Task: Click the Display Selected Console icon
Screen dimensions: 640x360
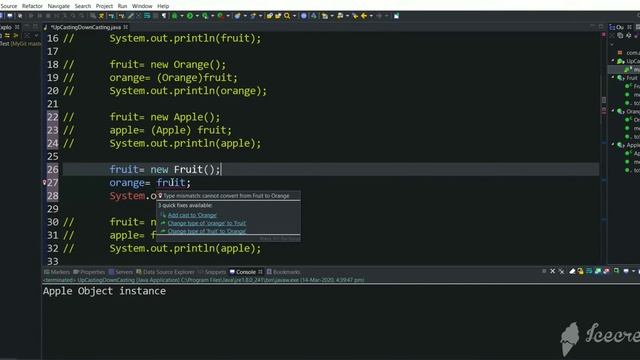Action: click(x=626, y=271)
